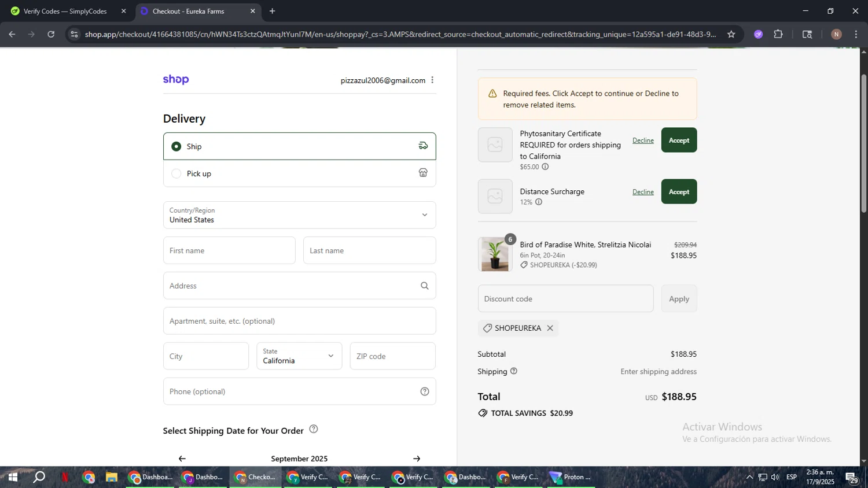Click the address bar URL
Screen dimensions: 868x488
pyautogui.click(x=400, y=34)
